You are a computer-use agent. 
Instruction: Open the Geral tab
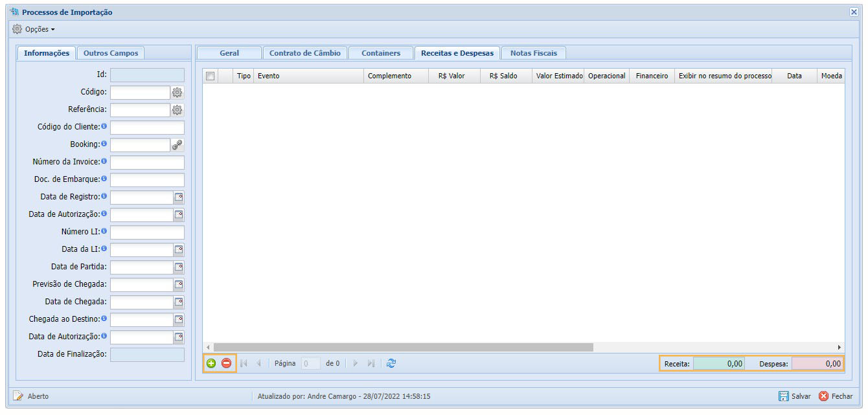click(229, 53)
